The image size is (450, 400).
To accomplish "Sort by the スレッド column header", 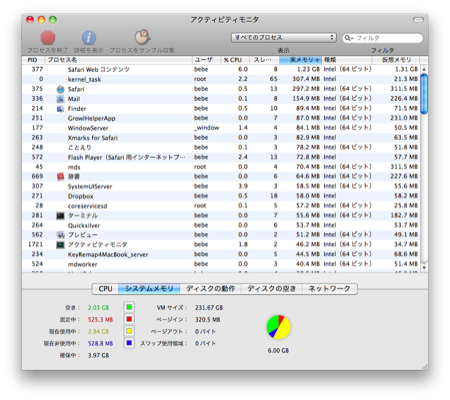I will [264, 60].
